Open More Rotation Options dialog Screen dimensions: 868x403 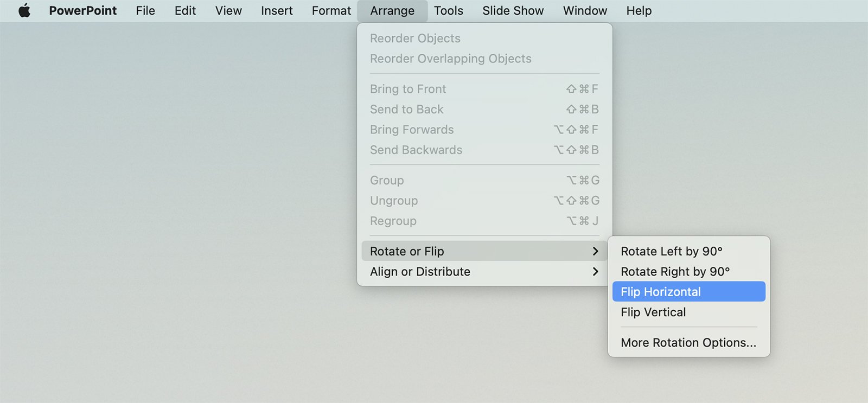pos(688,343)
